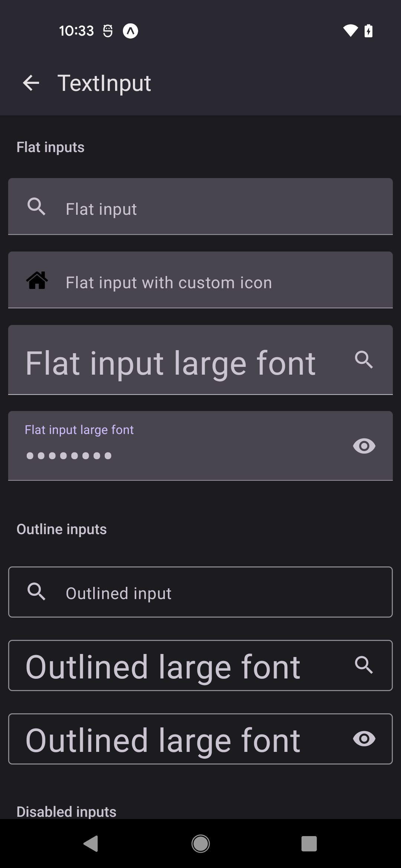401x868 pixels.
Task: Tap the back arrow in the header
Action: coord(31,83)
